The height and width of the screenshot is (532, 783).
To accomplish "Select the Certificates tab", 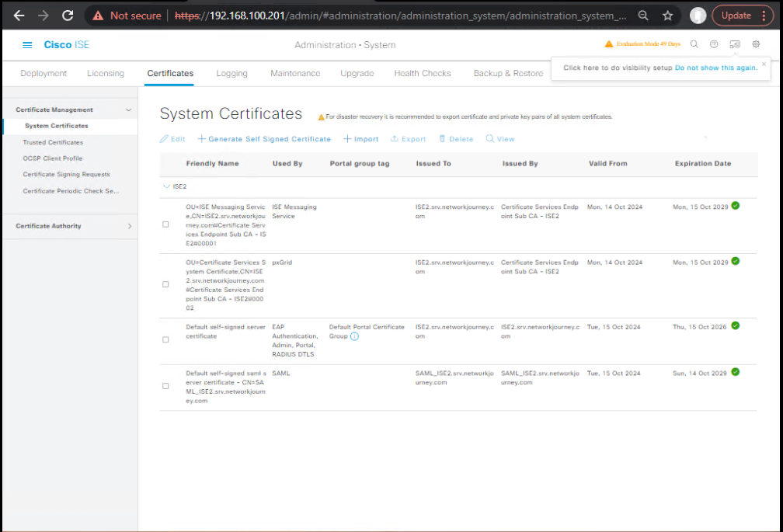I will tap(170, 73).
